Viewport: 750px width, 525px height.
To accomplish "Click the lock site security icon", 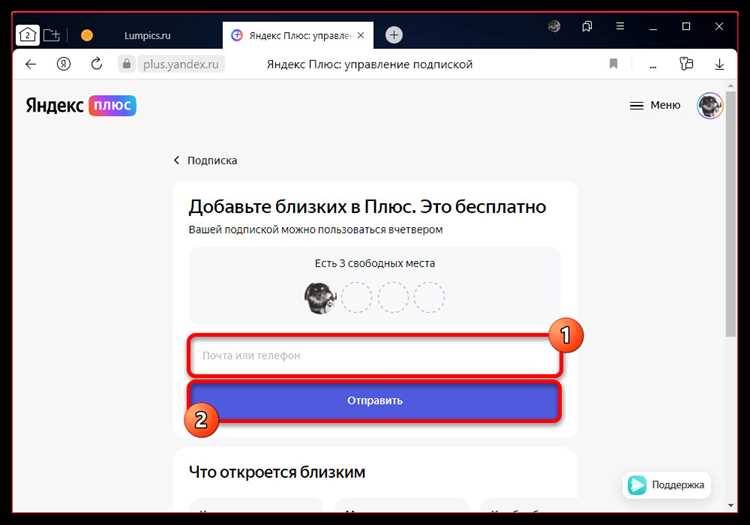I will coord(127,64).
